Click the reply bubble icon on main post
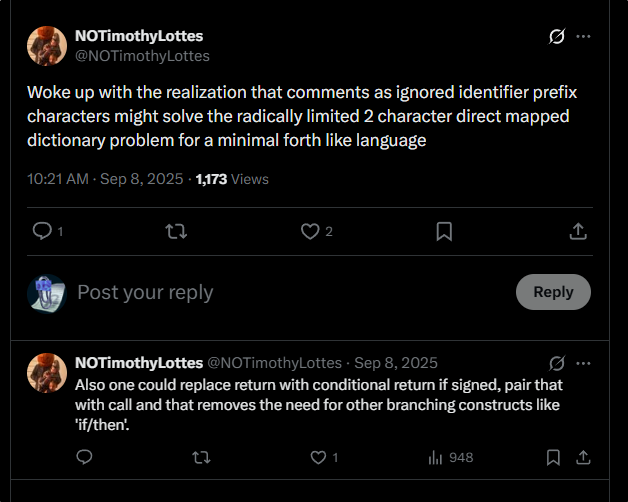 pos(42,231)
